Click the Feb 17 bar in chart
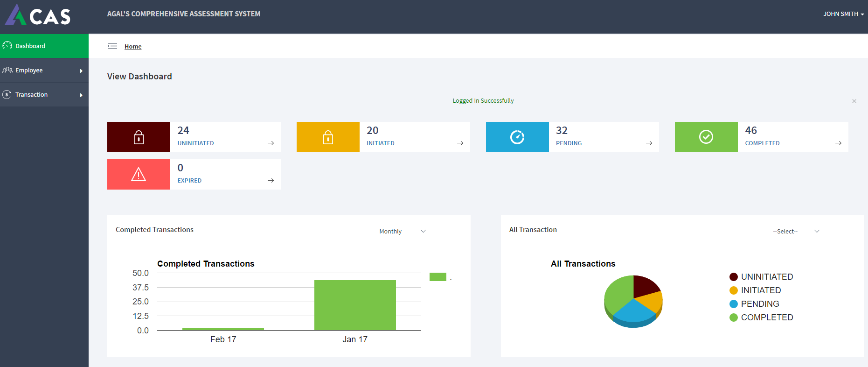This screenshot has height=367, width=868. pos(223,329)
